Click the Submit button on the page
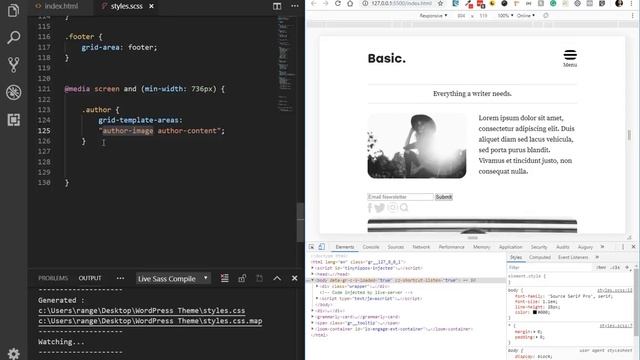Image resolution: width=640 pixels, height=360 pixels. tap(444, 197)
